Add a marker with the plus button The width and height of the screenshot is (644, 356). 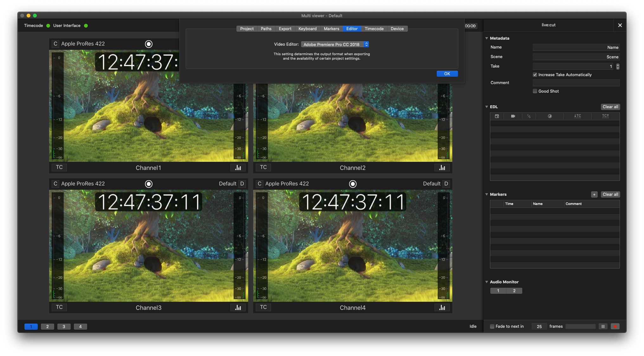tap(594, 194)
